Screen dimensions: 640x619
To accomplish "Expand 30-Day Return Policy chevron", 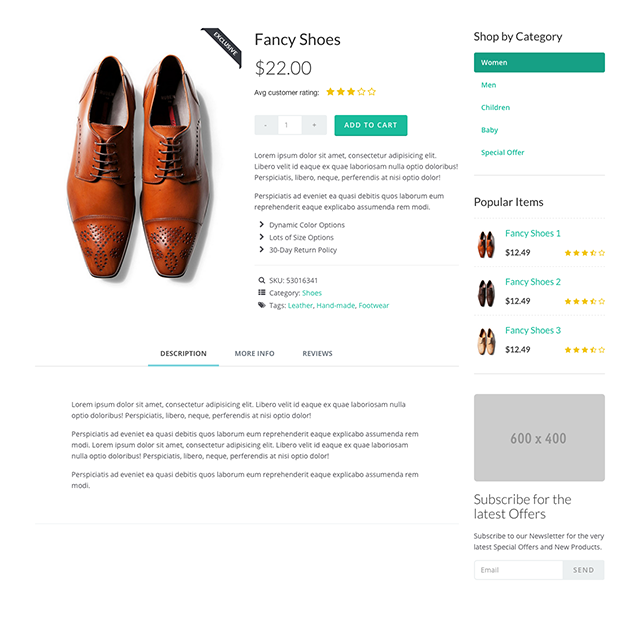I will [x=262, y=249].
